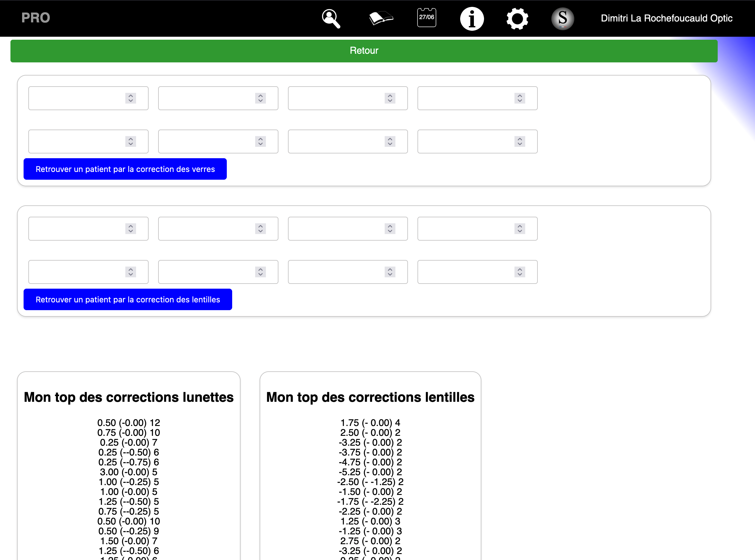
Task: Click the PRO logo
Action: tap(36, 18)
